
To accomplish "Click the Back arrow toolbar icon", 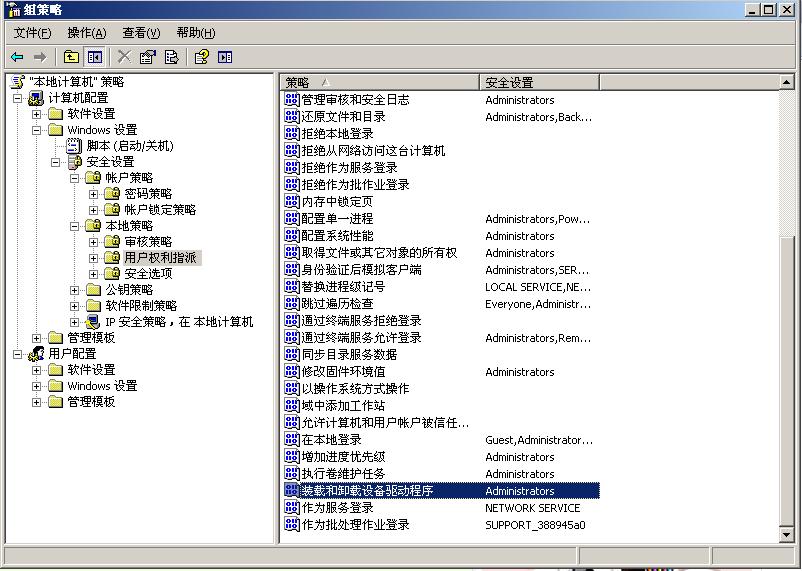I will coord(17,57).
